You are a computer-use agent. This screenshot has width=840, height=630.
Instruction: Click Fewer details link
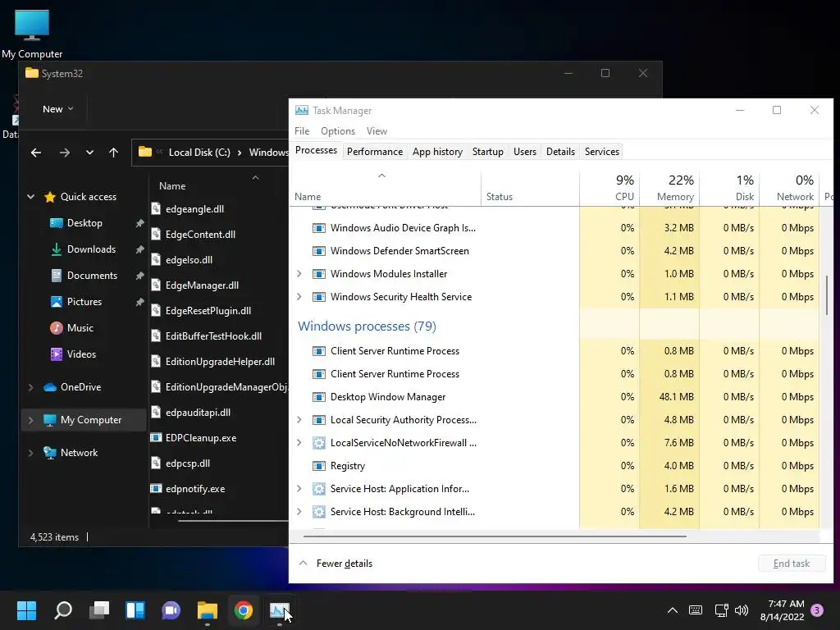[344, 564]
